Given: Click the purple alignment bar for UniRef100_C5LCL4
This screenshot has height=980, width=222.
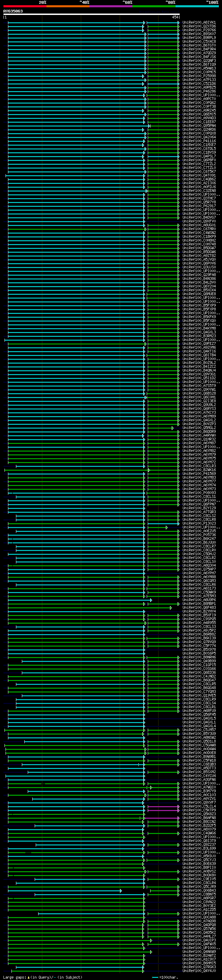Looking at the screenshot, I should [163, 807].
